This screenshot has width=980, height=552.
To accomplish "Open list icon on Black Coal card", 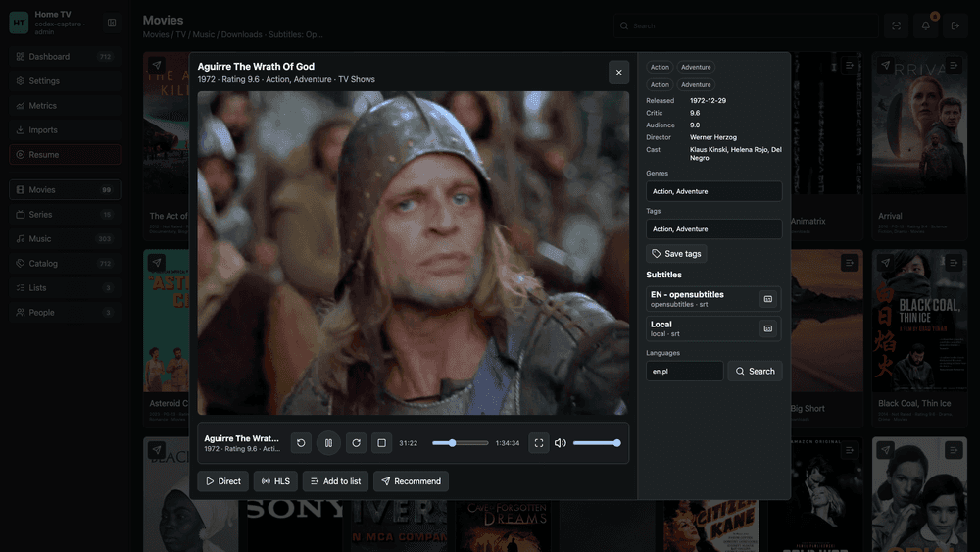I will click(x=954, y=263).
